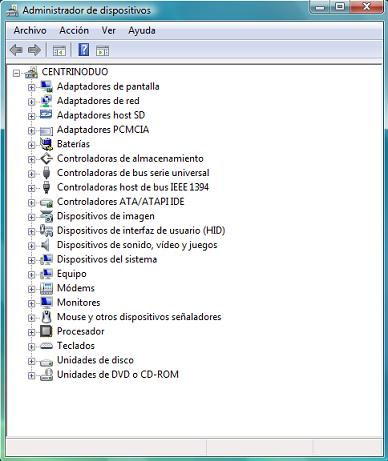Select Controladores ATA/ATAPI IDE text
Screen dimensions: 388x461
121,202
